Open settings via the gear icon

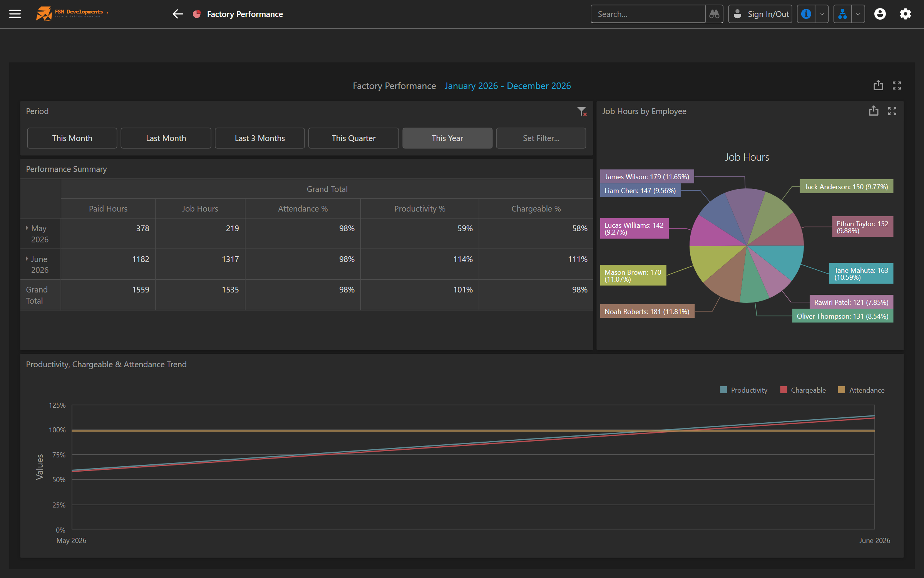pyautogui.click(x=906, y=14)
